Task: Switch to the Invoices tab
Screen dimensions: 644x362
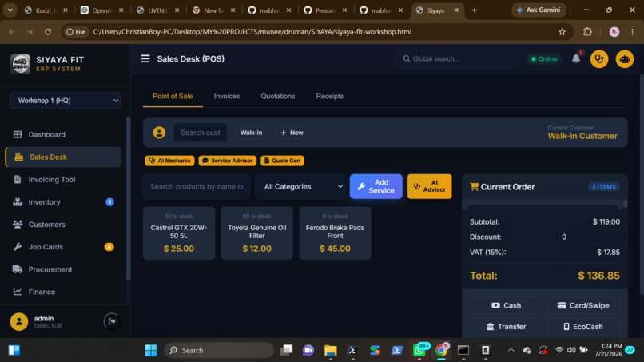Action: pyautogui.click(x=227, y=96)
